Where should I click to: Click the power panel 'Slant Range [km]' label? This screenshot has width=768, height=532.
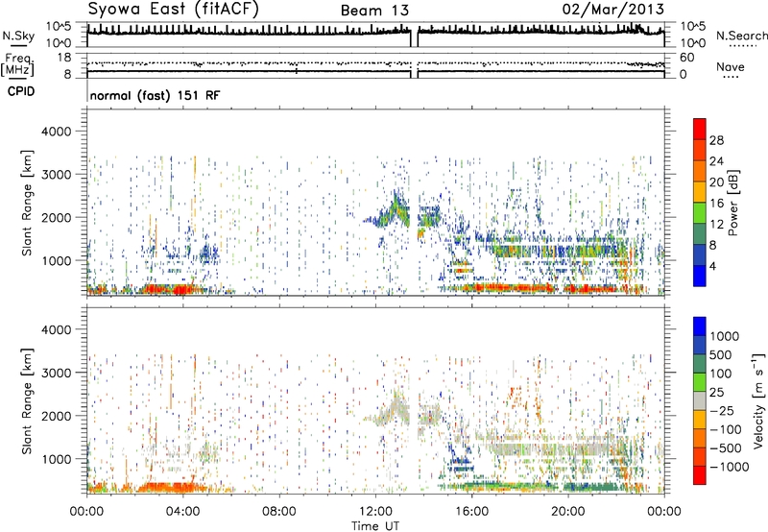(27, 203)
